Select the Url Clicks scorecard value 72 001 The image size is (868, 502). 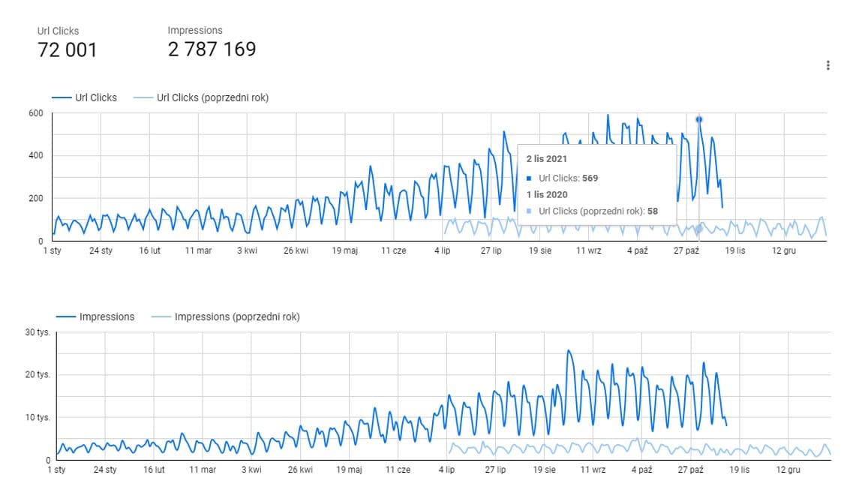(x=68, y=50)
